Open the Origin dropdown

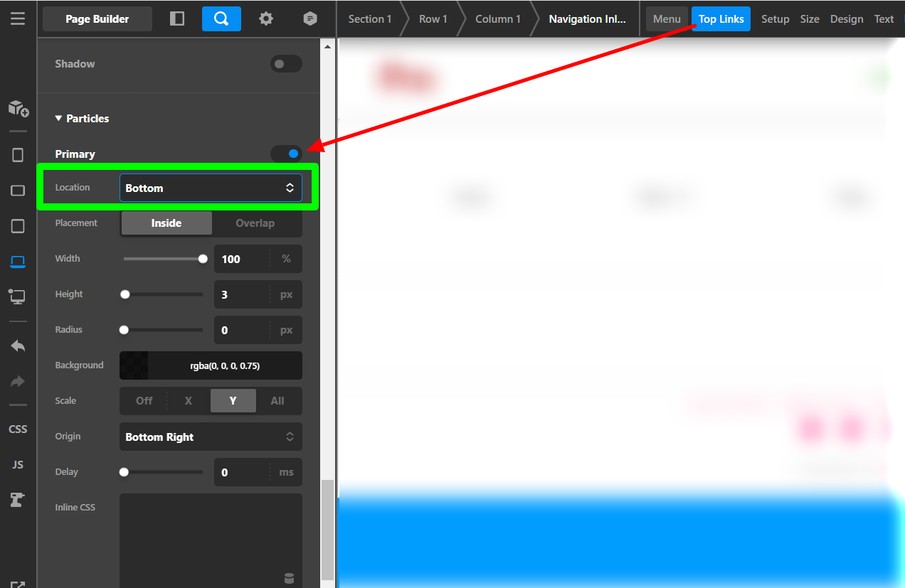[x=211, y=437]
